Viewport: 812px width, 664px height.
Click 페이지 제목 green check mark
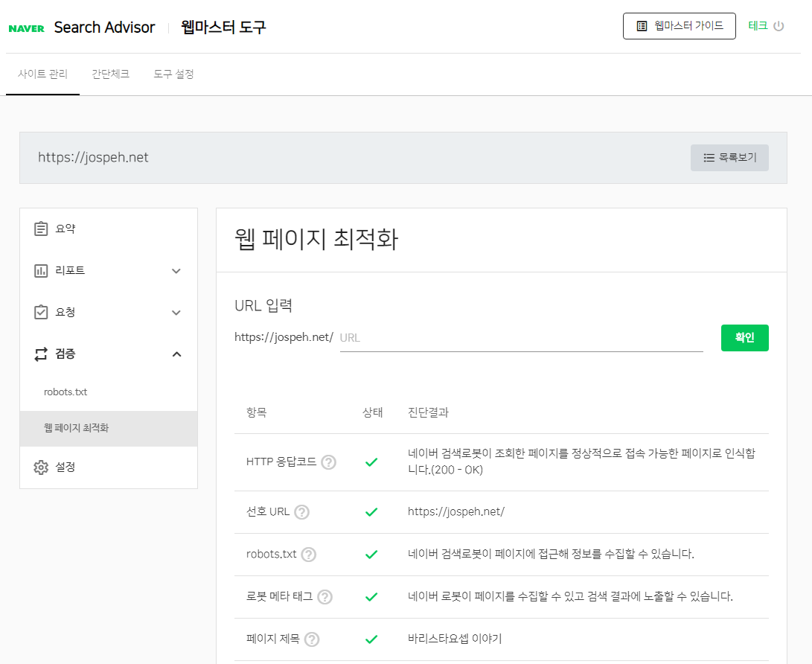pos(371,639)
